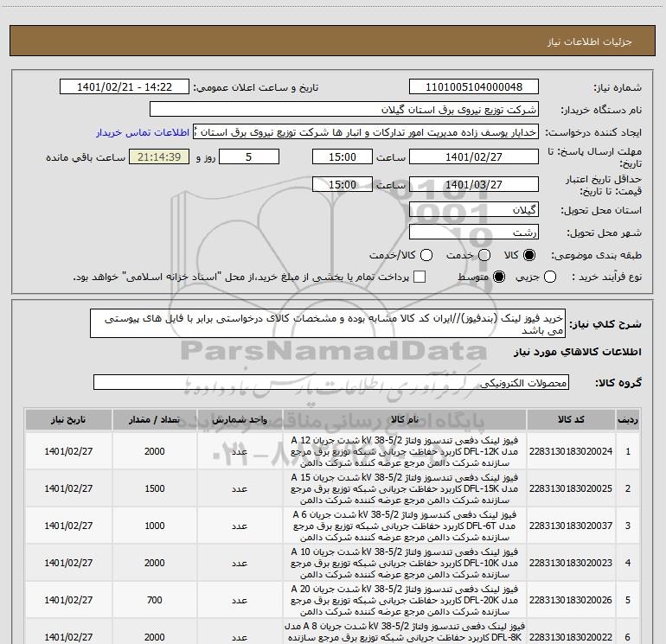666x644 pixels.
Task: Click the remaining days field showing 5
Action: [x=249, y=157]
